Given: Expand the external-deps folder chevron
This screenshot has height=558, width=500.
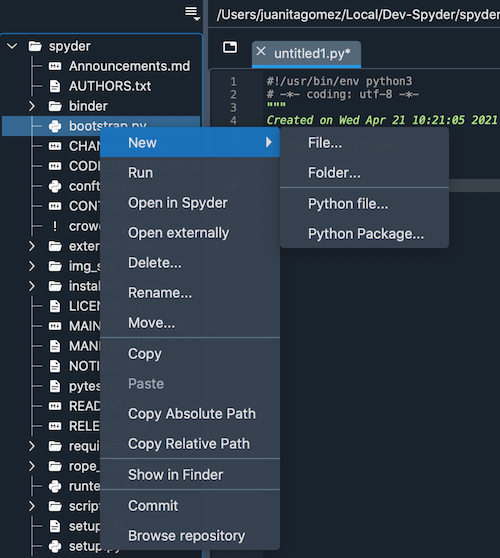Looking at the screenshot, I should click(x=32, y=246).
